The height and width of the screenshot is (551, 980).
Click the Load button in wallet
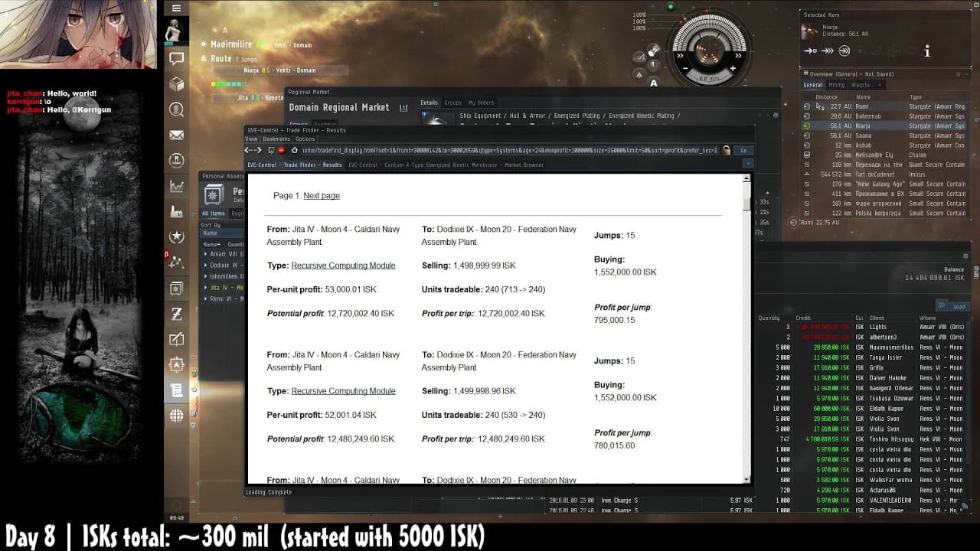tap(959, 306)
